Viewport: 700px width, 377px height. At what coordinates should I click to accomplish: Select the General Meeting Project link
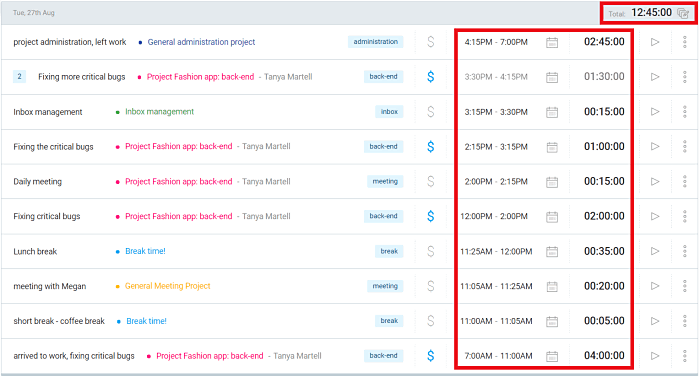pyautogui.click(x=167, y=286)
